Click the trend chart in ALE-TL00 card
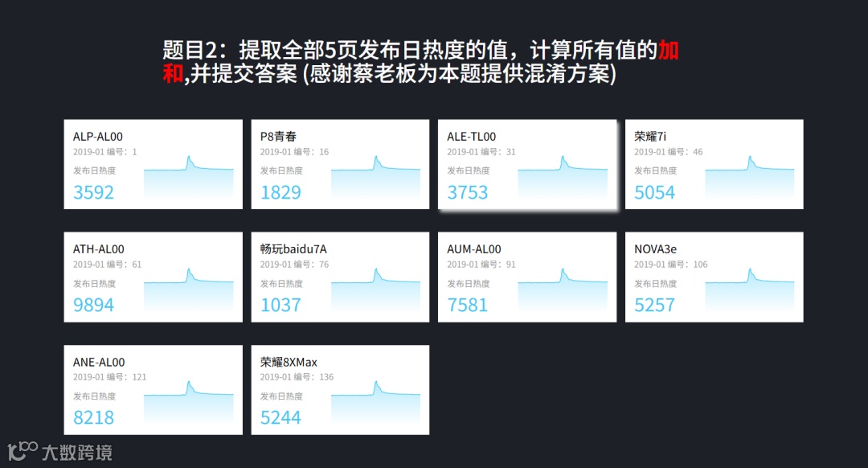Image resolution: width=868 pixels, height=468 pixels. (563, 177)
